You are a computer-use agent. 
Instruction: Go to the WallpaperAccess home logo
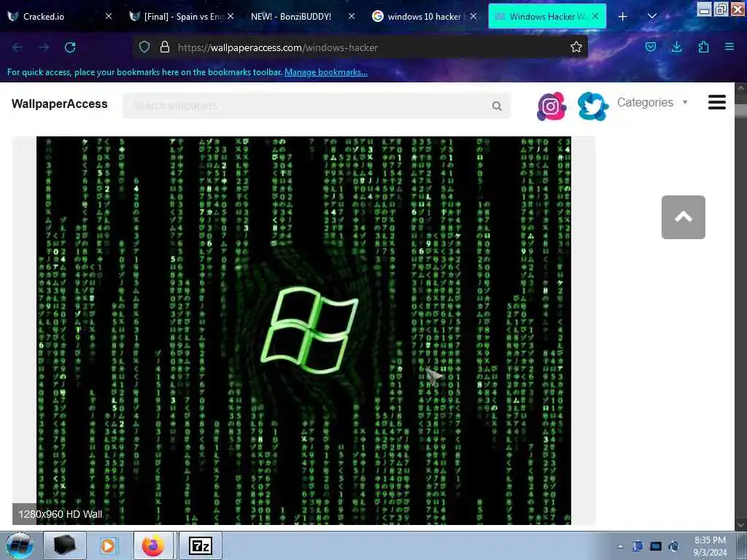[x=60, y=104]
